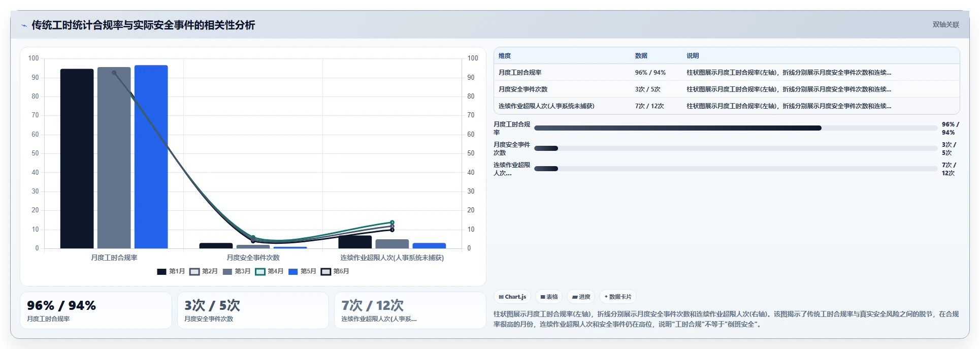Click the 月度工时合规率 progress bar

[736, 128]
